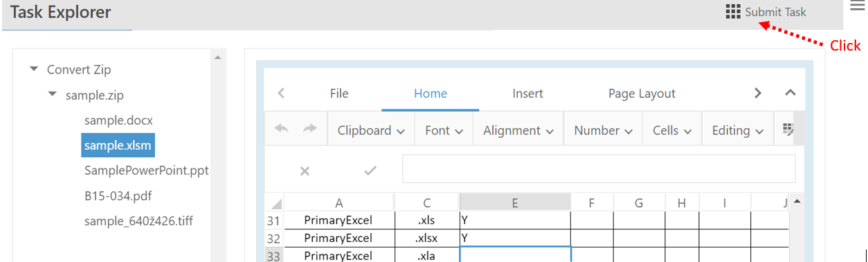This screenshot has height=262, width=868.
Task: Click cell A31 containing PrimaryExcel
Action: [339, 220]
